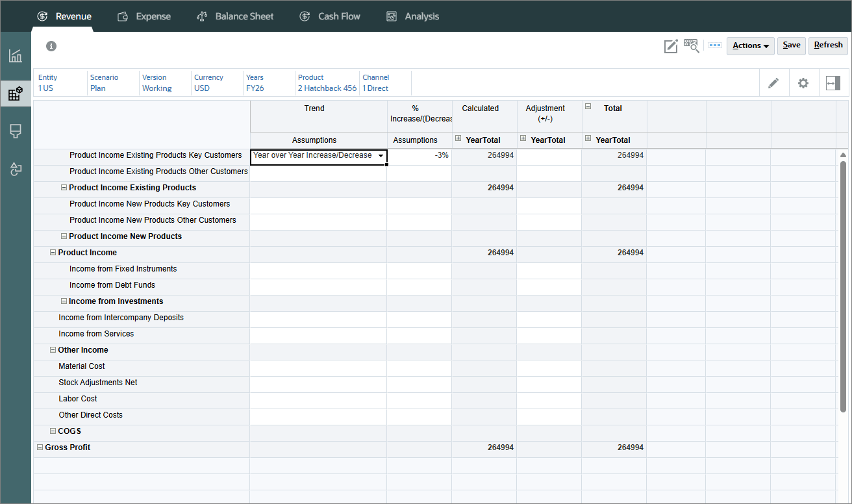Viewport: 852px width, 504px height.
Task: Collapse the Total column header
Action: tap(588, 107)
